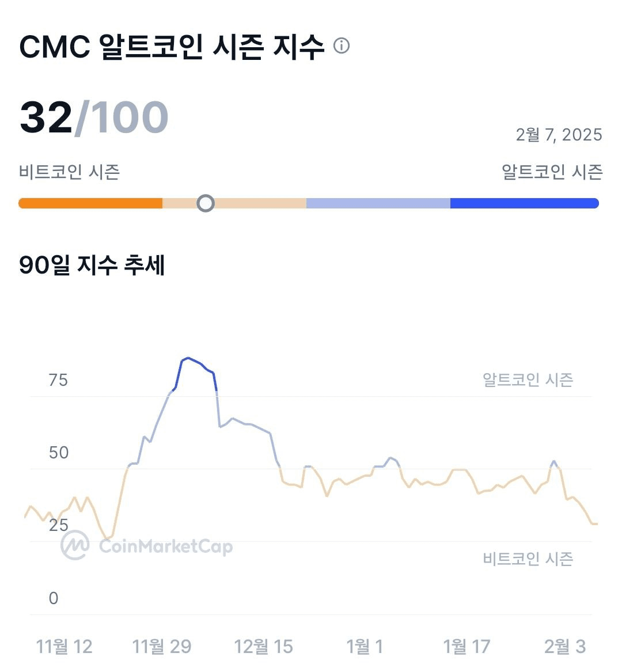
Task: Click the 2월 7, 2025 date label
Action: [x=559, y=135]
